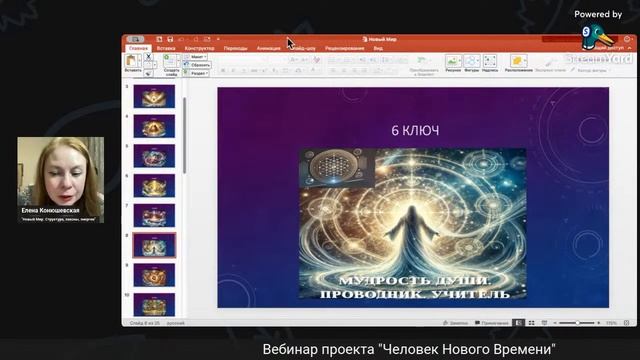640x360 pixels.
Task: Select slide 5 thumbnail
Action: pos(154,156)
